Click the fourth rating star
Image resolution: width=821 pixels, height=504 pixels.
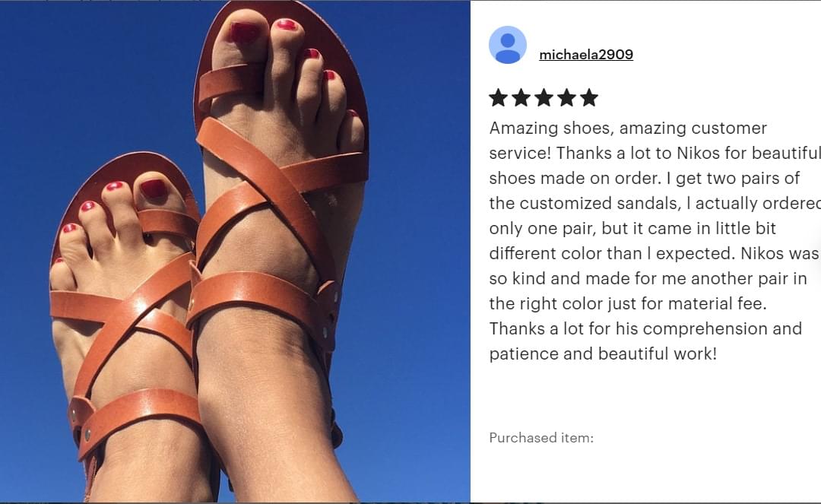(566, 97)
